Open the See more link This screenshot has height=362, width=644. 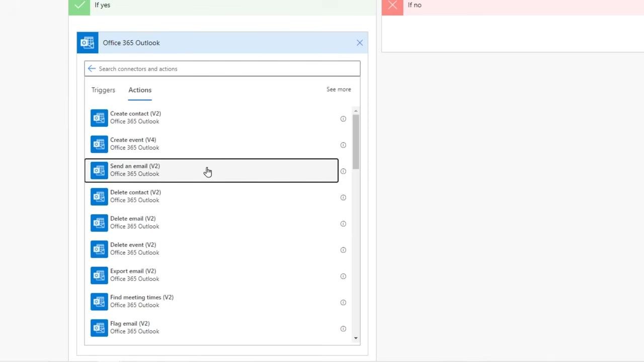click(339, 89)
